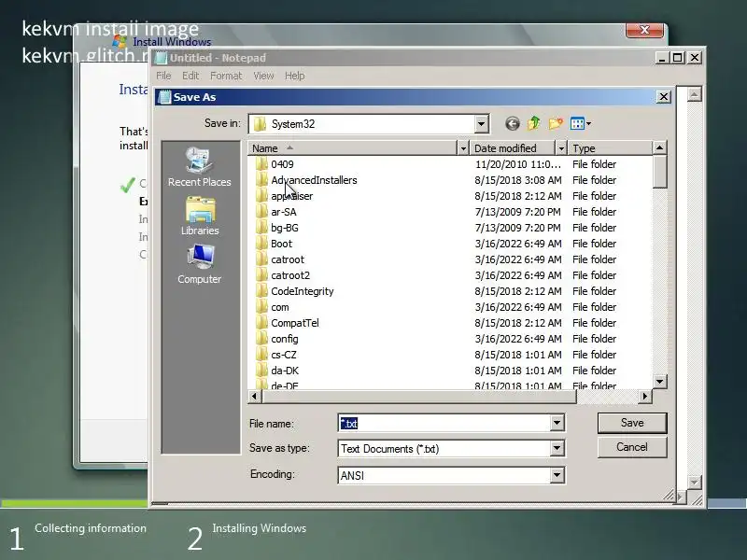
Task: Sort the list by Date modified column
Action: tap(513, 148)
